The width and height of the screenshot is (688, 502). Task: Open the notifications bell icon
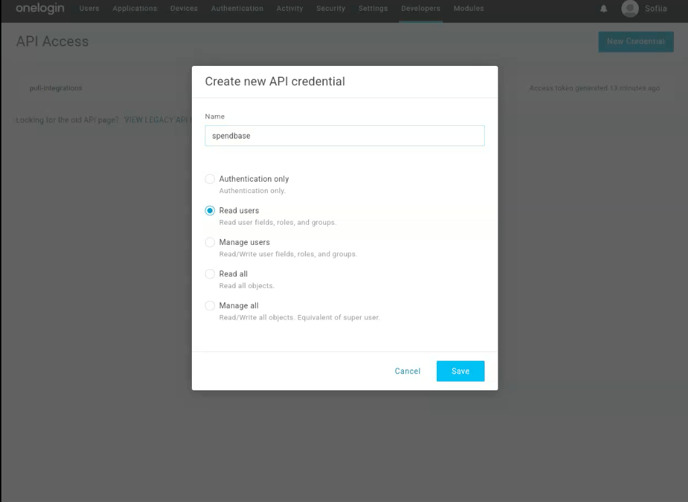point(603,8)
